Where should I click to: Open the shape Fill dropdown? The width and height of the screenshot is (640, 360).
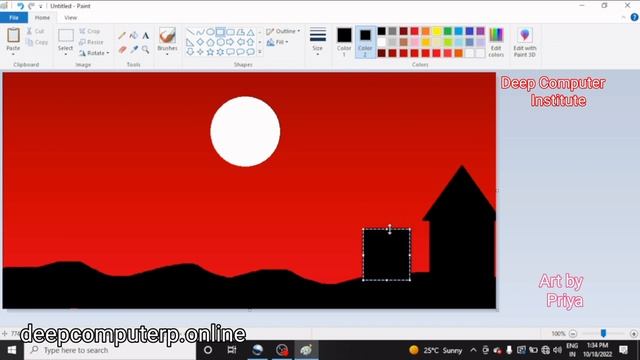click(x=277, y=42)
